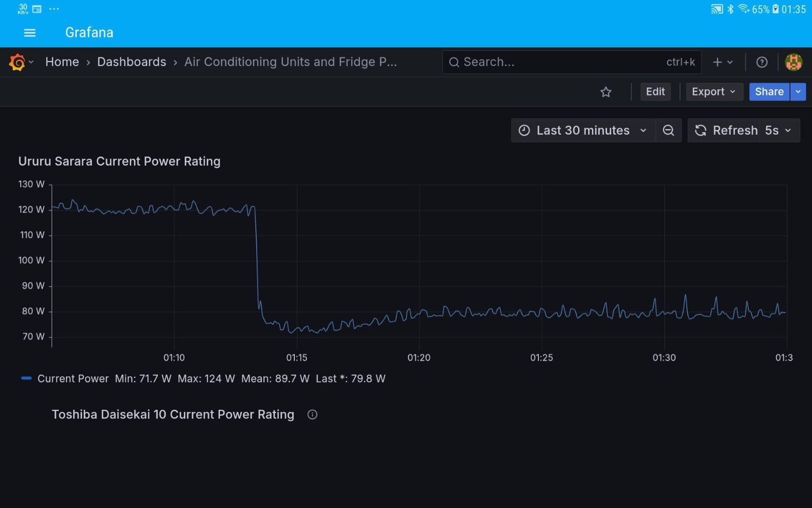Tap the 30 KB/s network speed indicator
Viewport: 812px width, 508px height.
click(x=23, y=9)
